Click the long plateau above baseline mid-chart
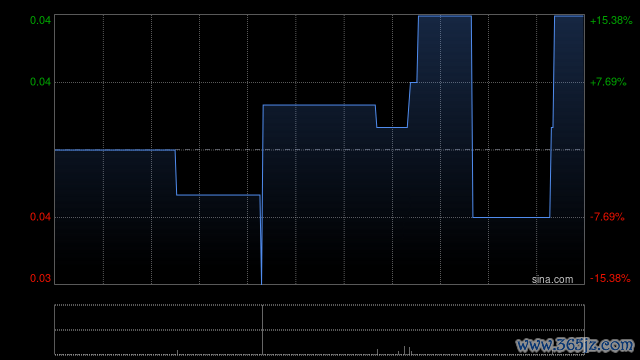 (319, 105)
